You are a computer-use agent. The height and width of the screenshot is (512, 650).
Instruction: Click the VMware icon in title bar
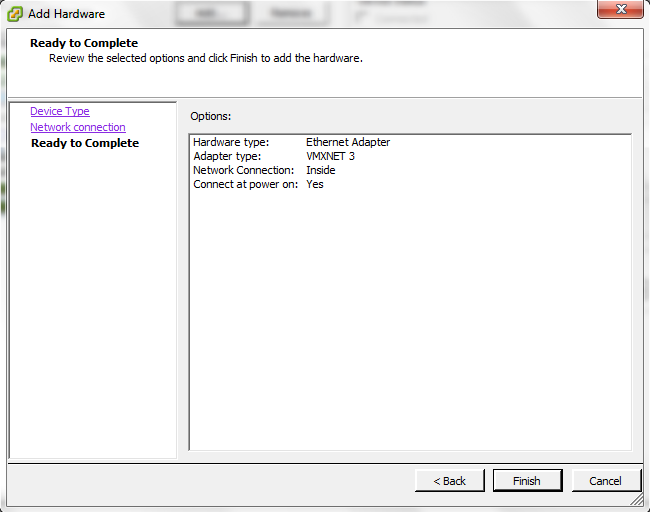[x=15, y=14]
